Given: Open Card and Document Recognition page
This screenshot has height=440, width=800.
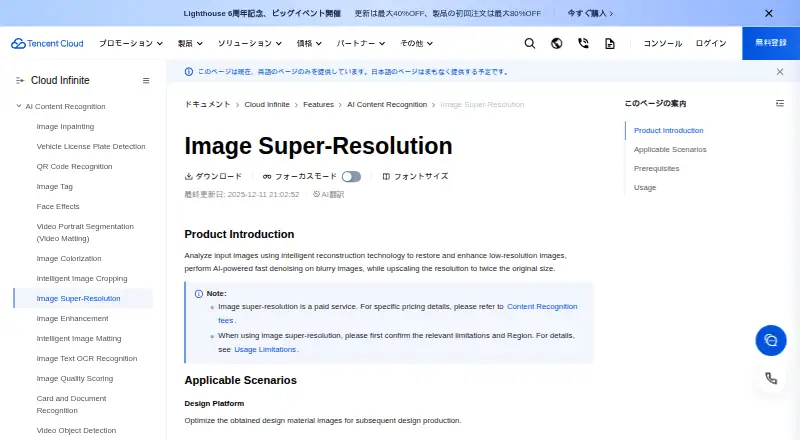Looking at the screenshot, I should [x=71, y=404].
